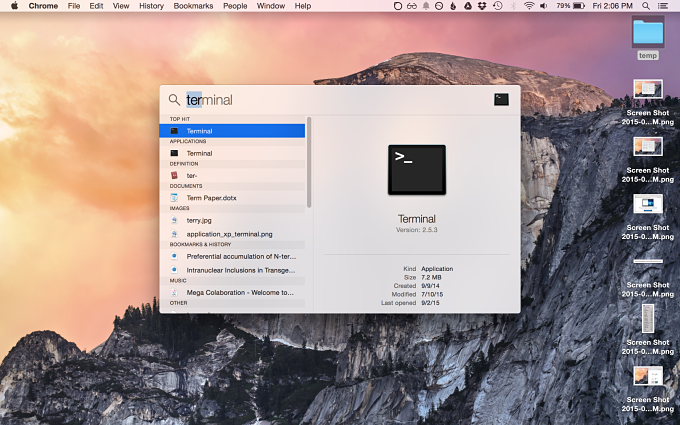The width and height of the screenshot is (680, 425).
Task: Open the Edit menu
Action: point(96,6)
